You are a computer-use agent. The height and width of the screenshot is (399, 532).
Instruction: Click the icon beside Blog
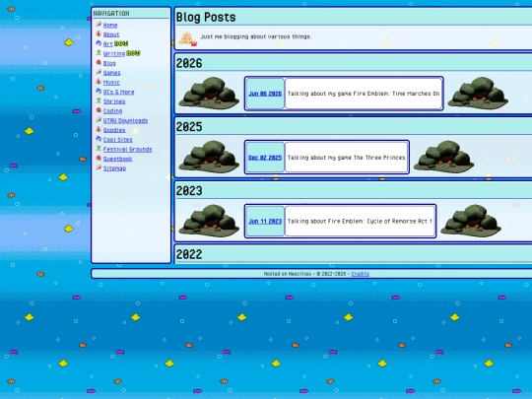click(x=99, y=62)
